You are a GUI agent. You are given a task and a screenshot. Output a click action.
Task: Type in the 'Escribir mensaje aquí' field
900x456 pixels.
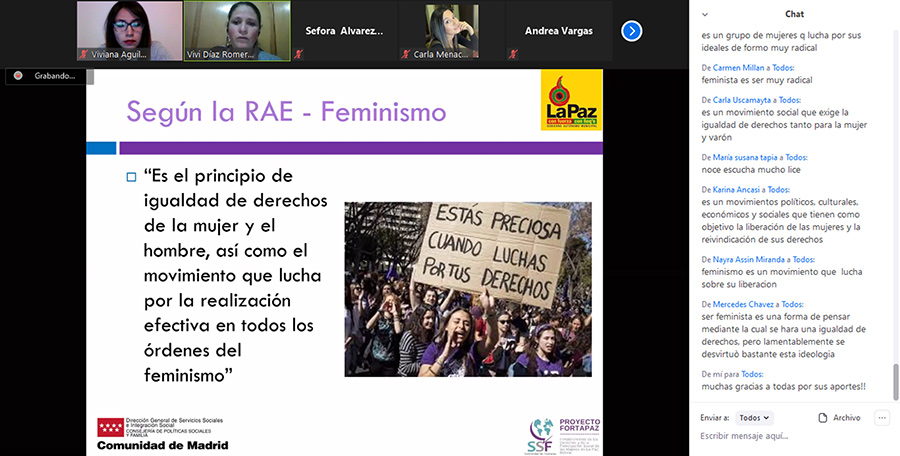780,436
